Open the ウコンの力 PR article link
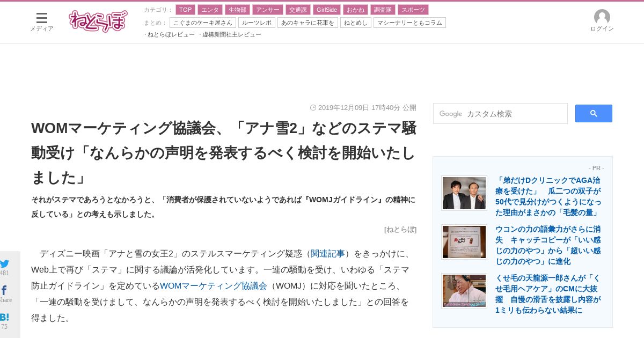This screenshot has width=644, height=338. click(x=548, y=245)
